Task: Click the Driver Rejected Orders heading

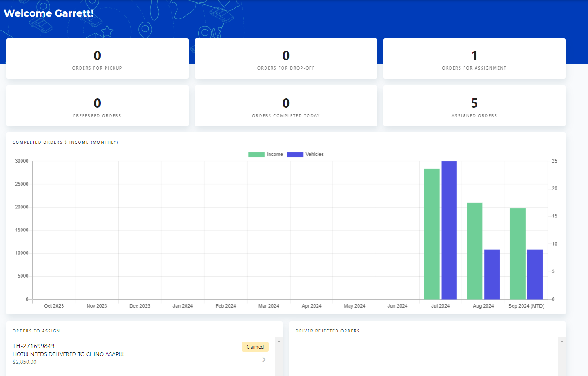Action: click(327, 331)
